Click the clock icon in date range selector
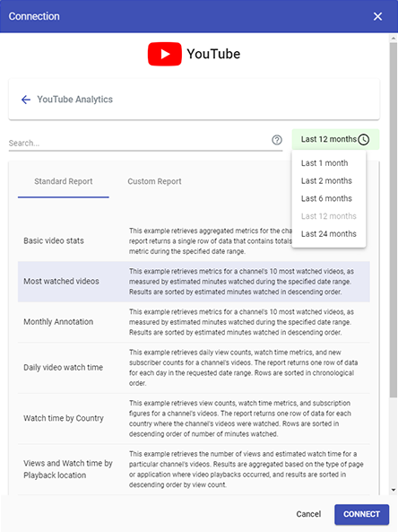398x532 pixels. tap(363, 139)
